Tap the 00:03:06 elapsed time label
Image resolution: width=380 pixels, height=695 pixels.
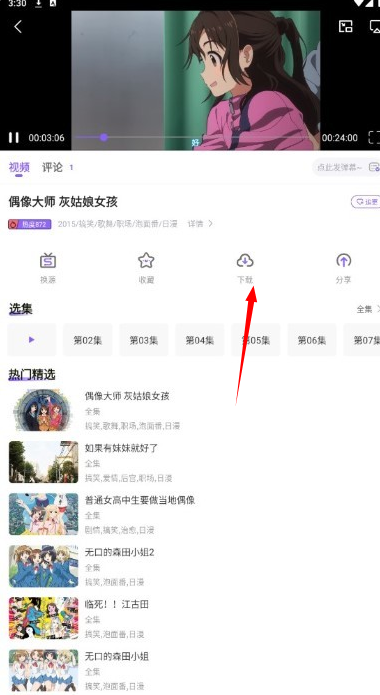pyautogui.click(x=47, y=138)
